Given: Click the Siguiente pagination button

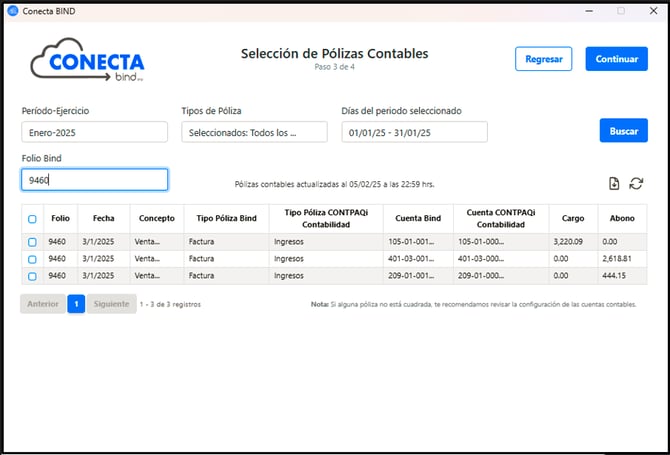Looking at the screenshot, I should 110,304.
